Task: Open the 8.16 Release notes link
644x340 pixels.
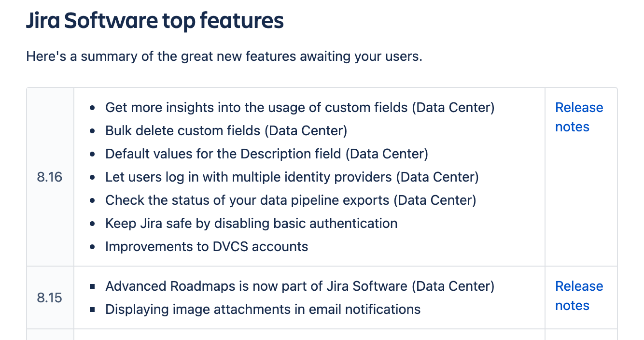Action: point(579,117)
